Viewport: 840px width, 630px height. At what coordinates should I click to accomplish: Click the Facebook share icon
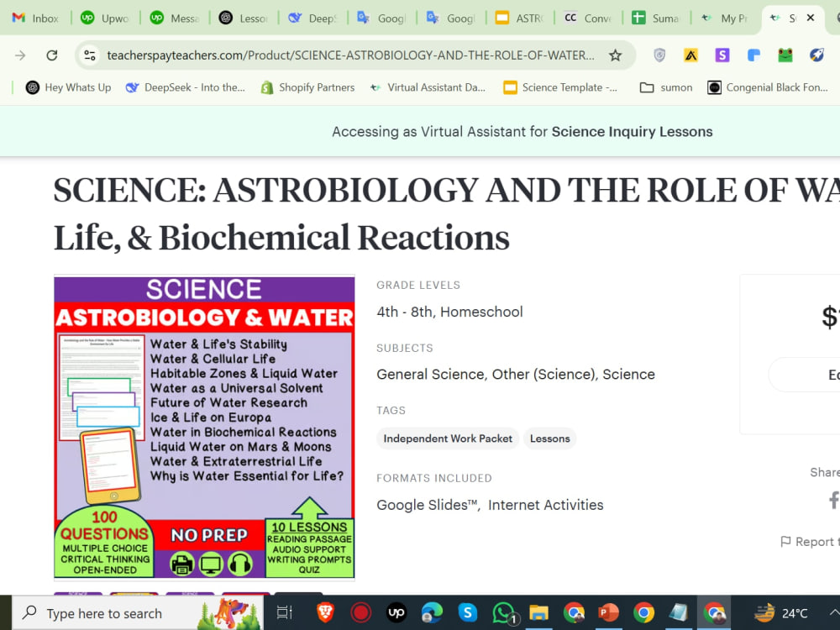833,501
